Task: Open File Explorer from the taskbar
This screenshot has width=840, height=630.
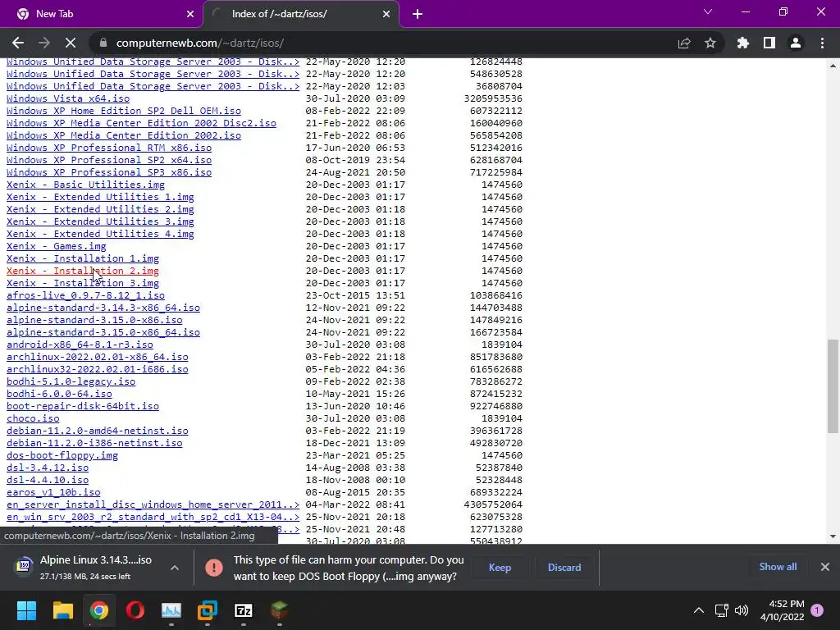Action: click(62, 610)
